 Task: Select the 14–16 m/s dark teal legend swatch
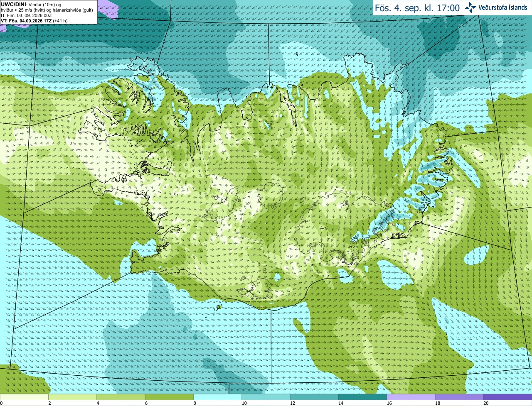pyautogui.click(x=363, y=397)
